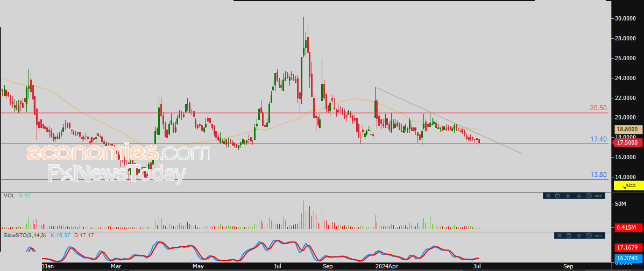Click the red 17.5000 current price tag

pyautogui.click(x=628, y=143)
